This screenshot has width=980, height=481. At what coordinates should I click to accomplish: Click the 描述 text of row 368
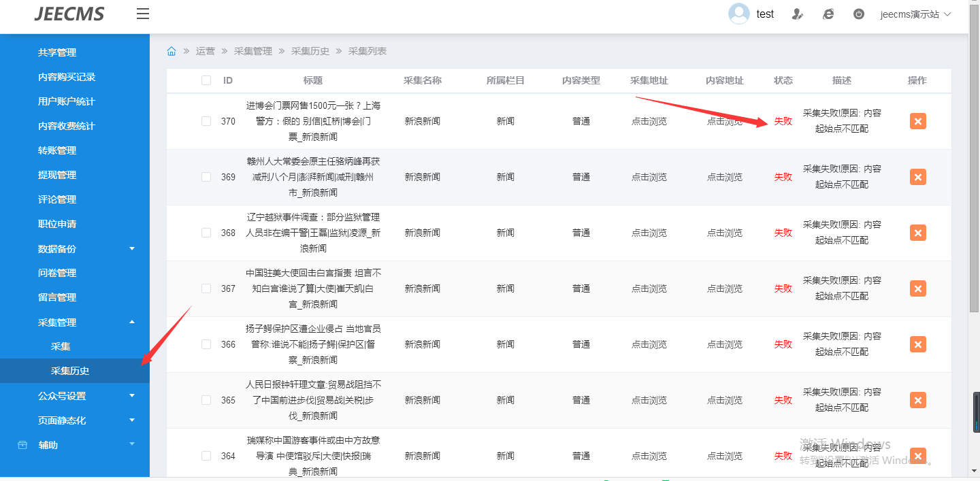point(842,233)
